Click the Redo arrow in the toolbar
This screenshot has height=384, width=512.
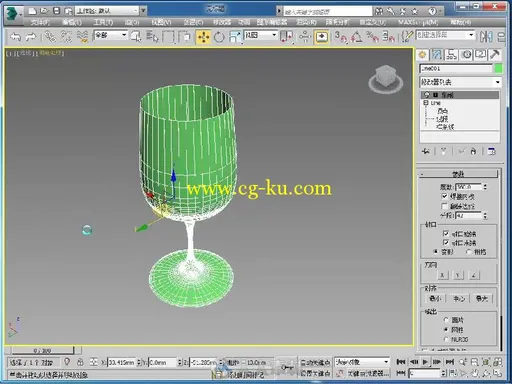31,37
